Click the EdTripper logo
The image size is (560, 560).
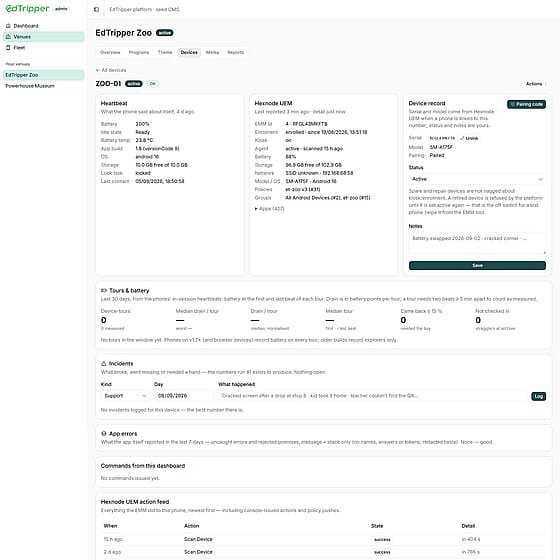[27, 9]
